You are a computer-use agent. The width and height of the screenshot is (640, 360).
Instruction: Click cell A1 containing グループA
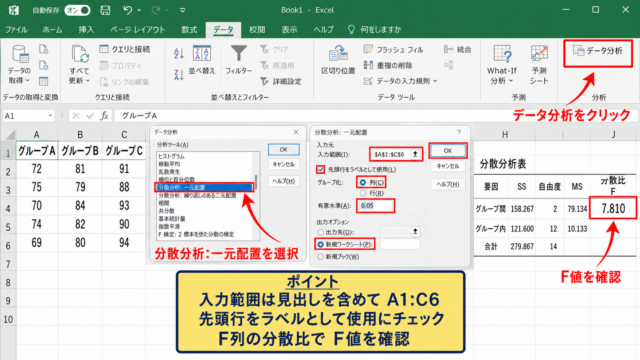[x=37, y=151]
